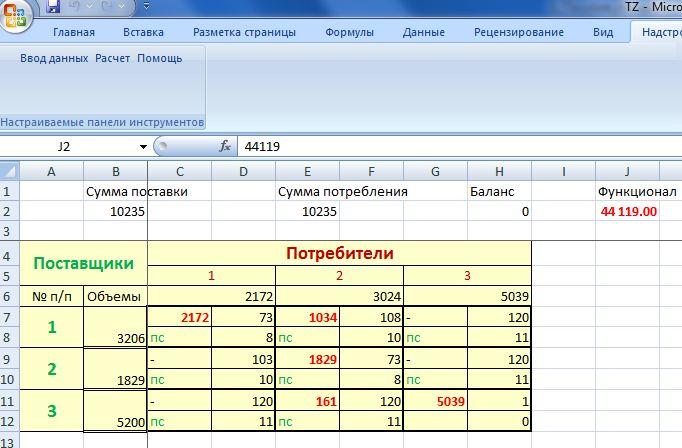The image size is (682, 448).
Task: Select the red 44 119.00 cell
Action: point(627,211)
